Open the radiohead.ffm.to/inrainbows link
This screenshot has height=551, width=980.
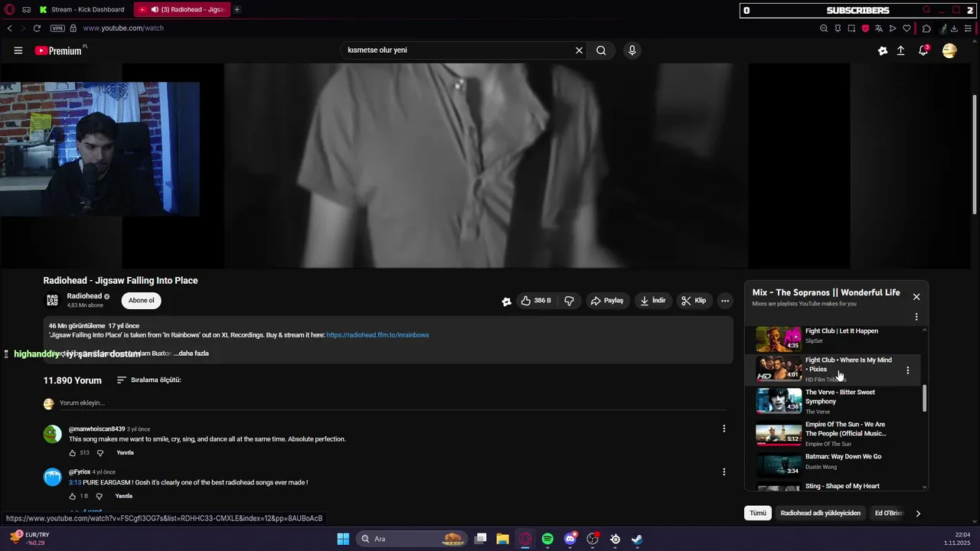point(377,335)
